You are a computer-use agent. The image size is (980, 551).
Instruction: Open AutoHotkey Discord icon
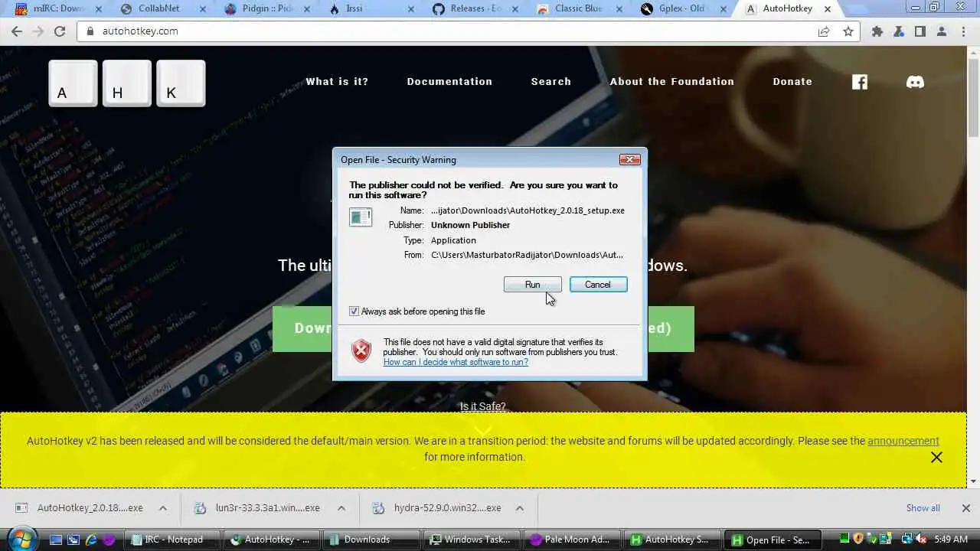(915, 82)
